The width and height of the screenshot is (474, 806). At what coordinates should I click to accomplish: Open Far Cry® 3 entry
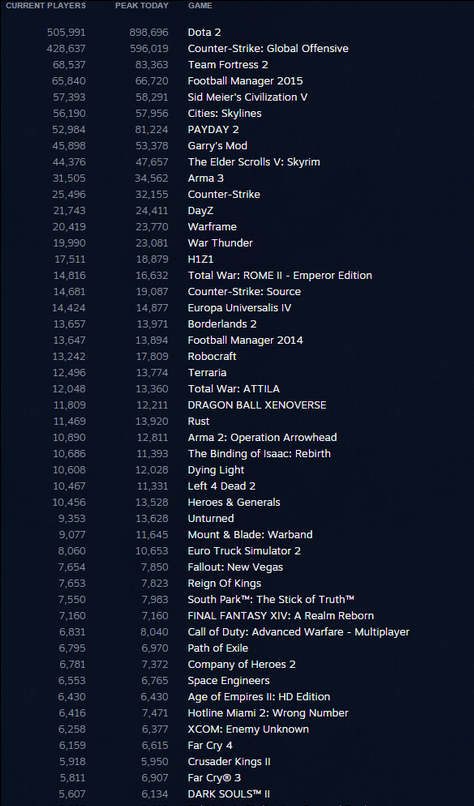(214, 778)
